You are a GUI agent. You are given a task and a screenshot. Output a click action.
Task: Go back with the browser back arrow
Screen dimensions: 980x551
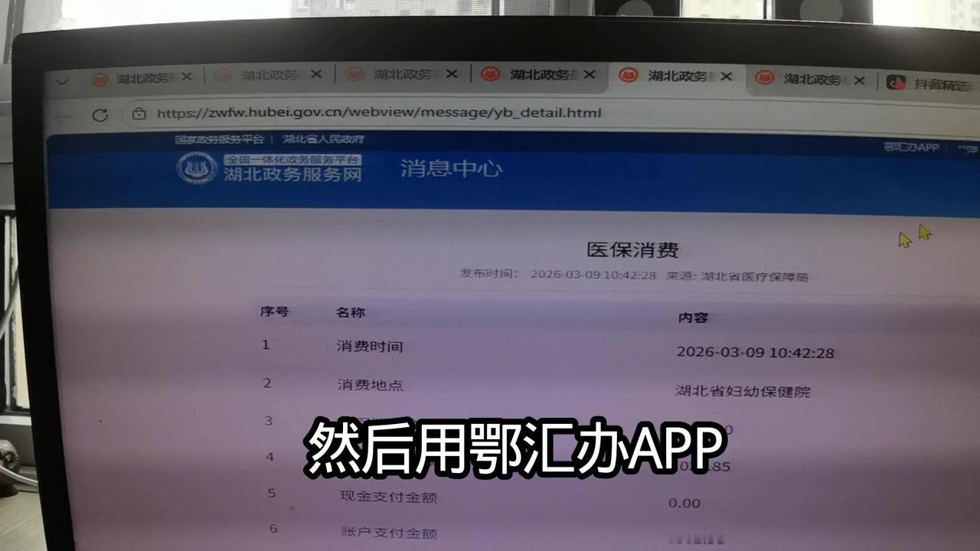click(x=64, y=116)
